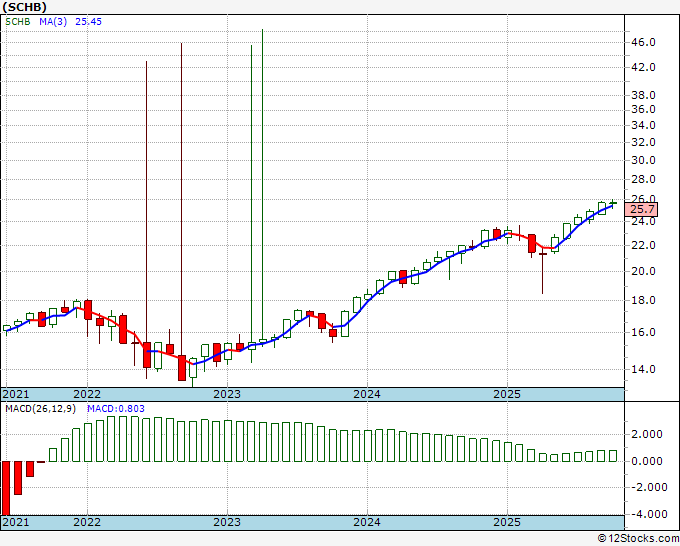Select the MACD:0.803 value label
The height and width of the screenshot is (546, 680).
point(116,409)
